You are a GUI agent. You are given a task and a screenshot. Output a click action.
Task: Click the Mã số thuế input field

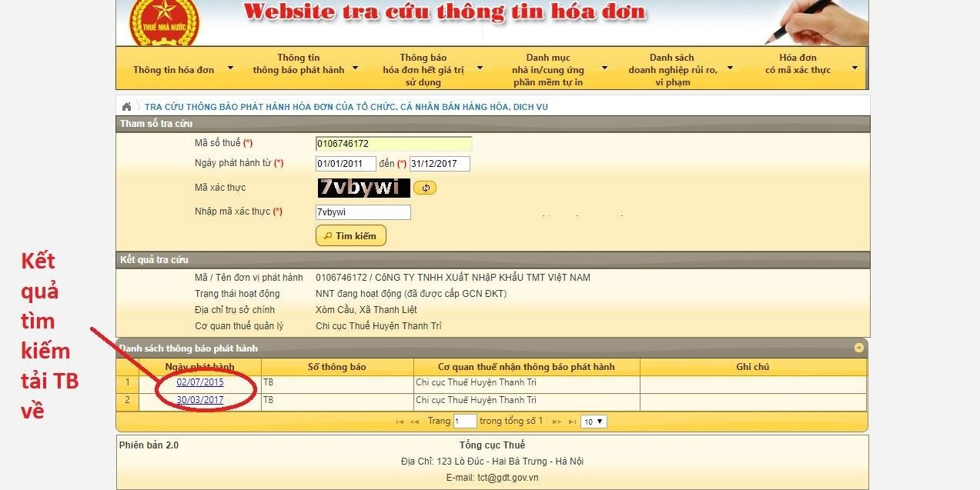pos(394,143)
